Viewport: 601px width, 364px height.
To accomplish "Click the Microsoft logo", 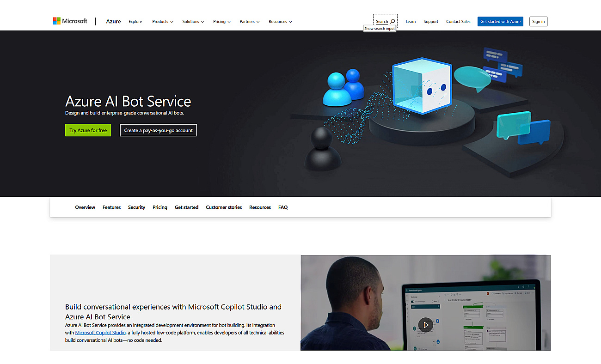I will point(70,21).
